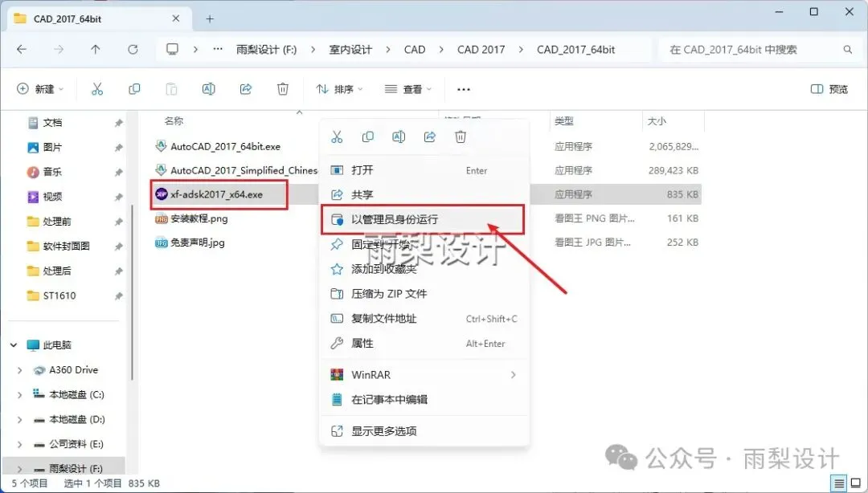Click the search magnifier icon
Image resolution: width=868 pixels, height=493 pixels.
click(x=848, y=49)
